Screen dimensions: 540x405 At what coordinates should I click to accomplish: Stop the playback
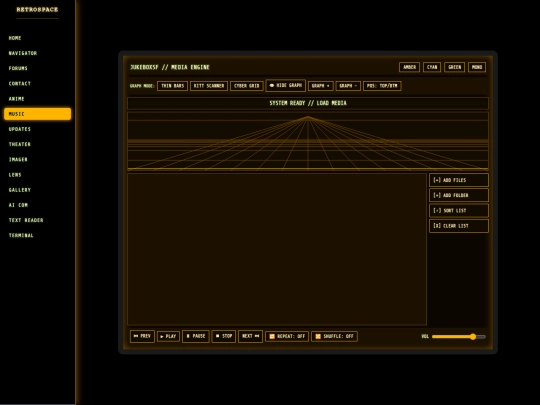point(224,336)
